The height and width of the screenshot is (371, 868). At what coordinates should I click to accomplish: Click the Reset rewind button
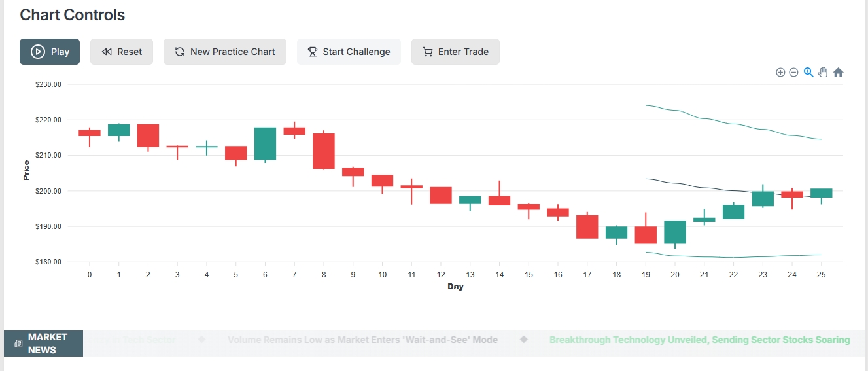[x=122, y=52]
